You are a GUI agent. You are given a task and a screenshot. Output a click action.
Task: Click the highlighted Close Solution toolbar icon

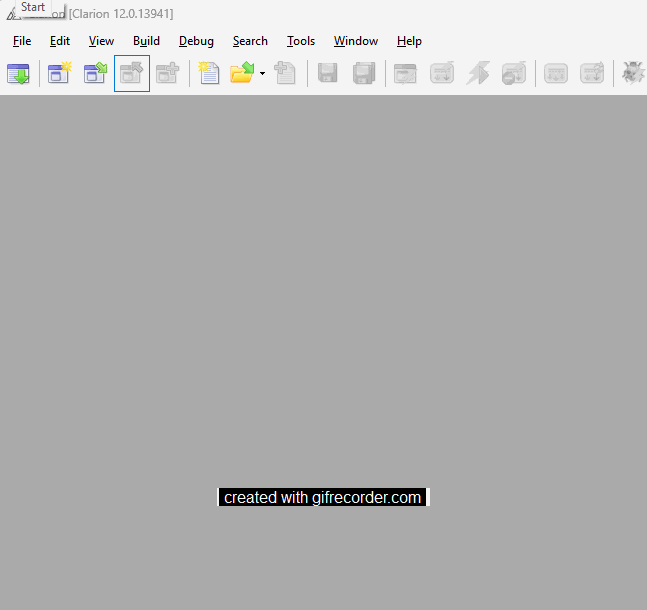click(132, 73)
